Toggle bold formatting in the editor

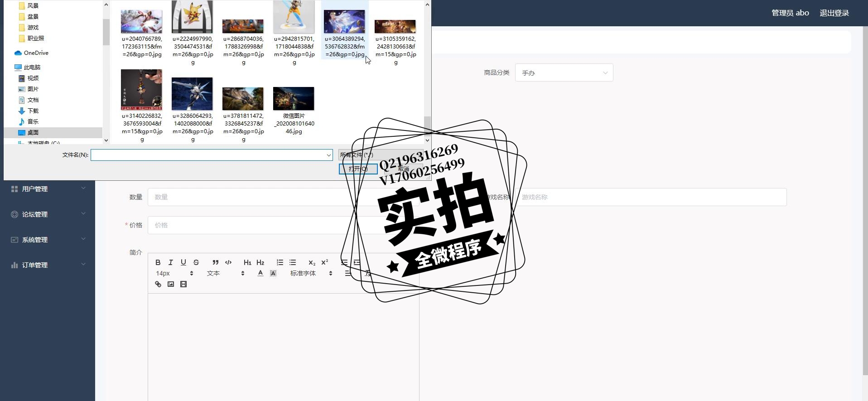click(x=158, y=262)
